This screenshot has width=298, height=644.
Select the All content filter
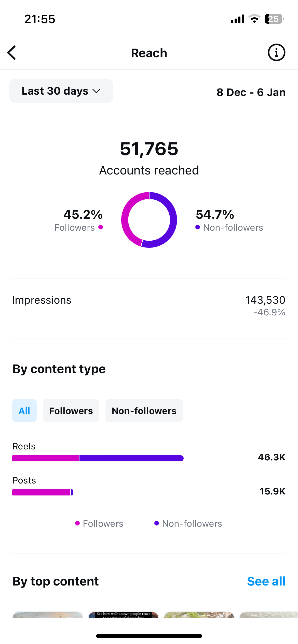tap(24, 411)
